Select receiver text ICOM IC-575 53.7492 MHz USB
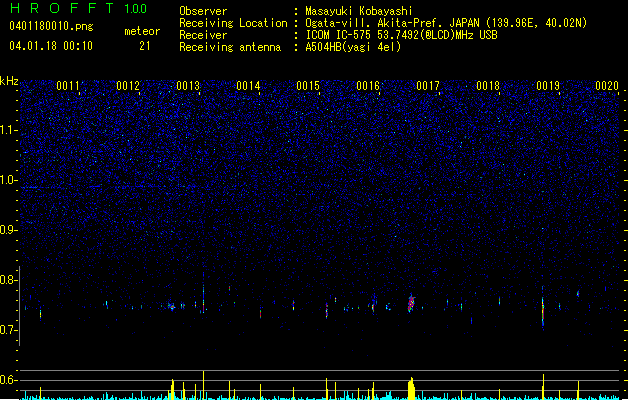The height and width of the screenshot is (400, 629). (401, 35)
